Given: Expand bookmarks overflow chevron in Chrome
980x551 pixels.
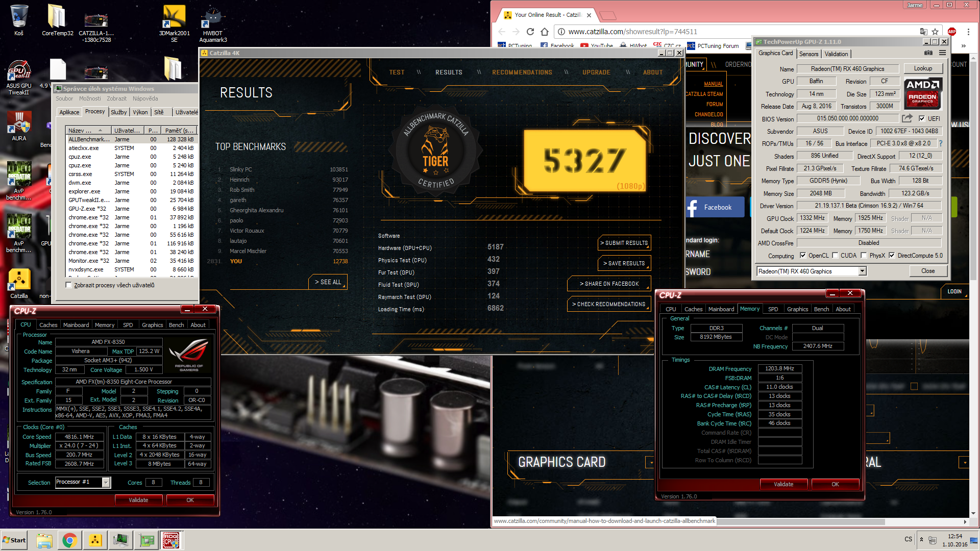Looking at the screenshot, I should (x=964, y=46).
